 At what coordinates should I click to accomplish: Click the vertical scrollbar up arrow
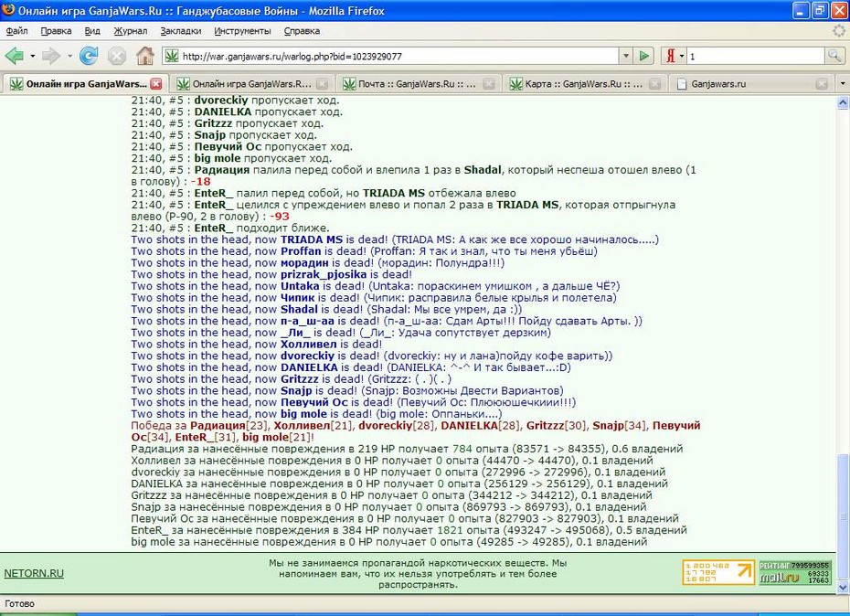(x=843, y=102)
